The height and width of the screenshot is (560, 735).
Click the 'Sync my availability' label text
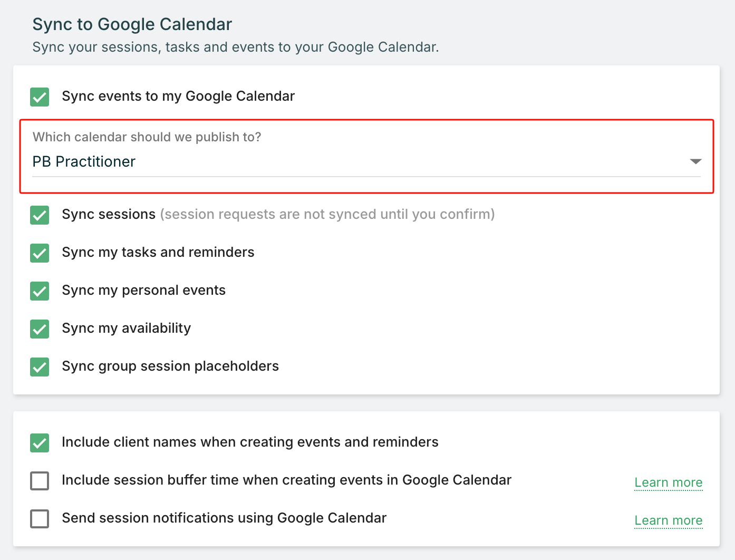127,328
